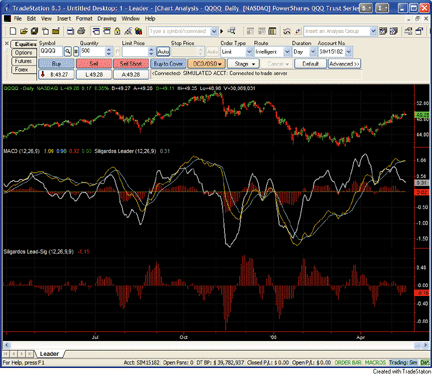Open the Format menu
The width and height of the screenshot is (432, 374).
click(x=84, y=19)
